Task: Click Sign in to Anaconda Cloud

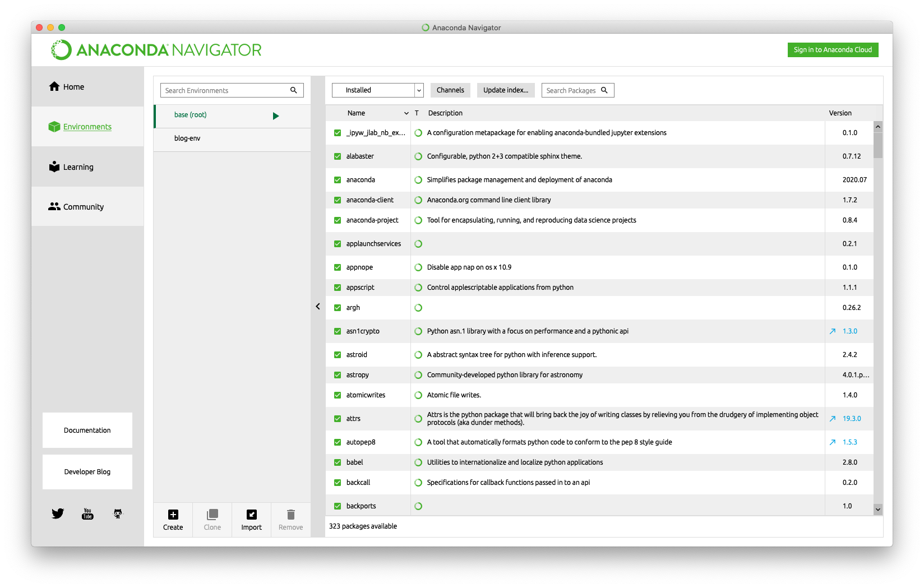Action: (833, 50)
